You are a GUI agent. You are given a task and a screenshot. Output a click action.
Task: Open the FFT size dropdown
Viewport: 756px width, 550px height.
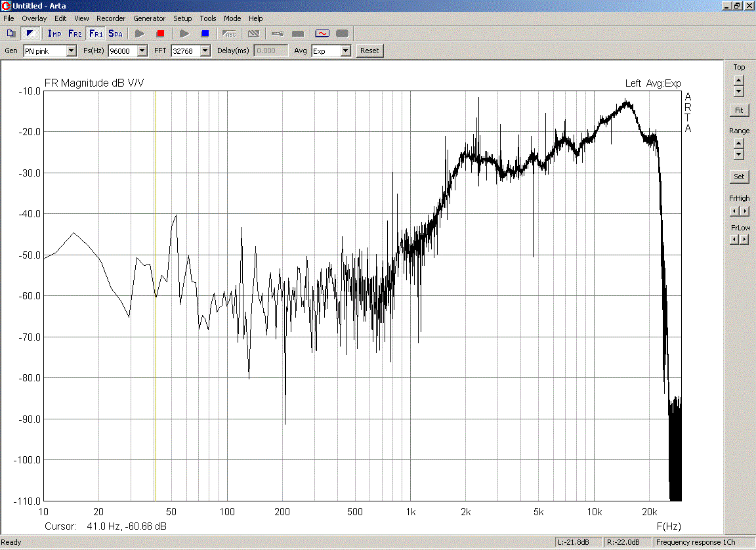[205, 51]
